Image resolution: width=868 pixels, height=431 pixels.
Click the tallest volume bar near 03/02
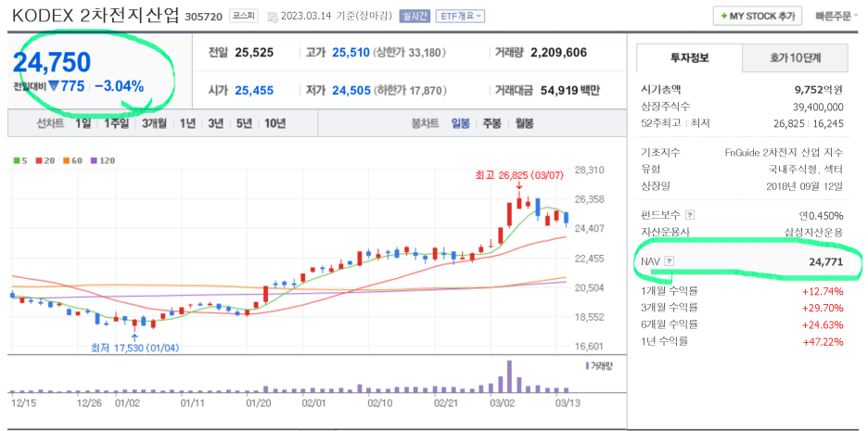pyautogui.click(x=509, y=376)
